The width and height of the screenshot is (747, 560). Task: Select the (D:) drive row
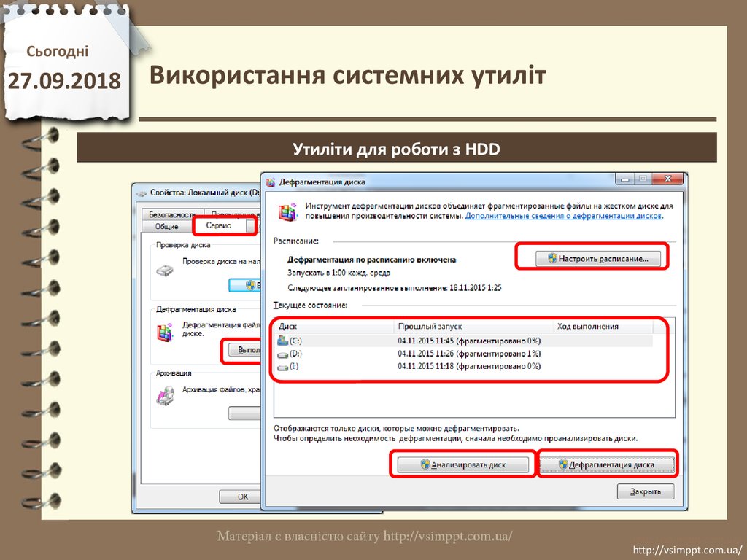coord(409,354)
